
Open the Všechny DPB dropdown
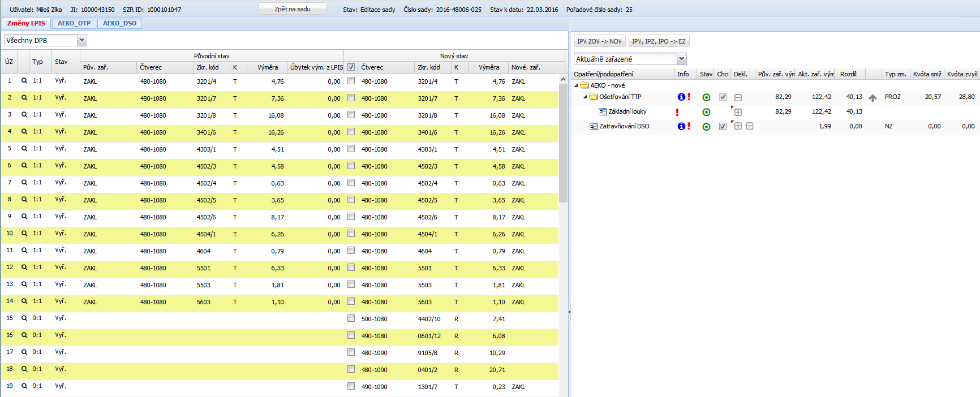coord(81,40)
